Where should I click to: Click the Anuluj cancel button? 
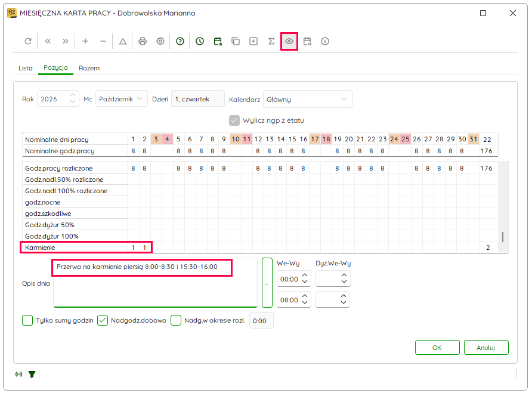click(486, 348)
